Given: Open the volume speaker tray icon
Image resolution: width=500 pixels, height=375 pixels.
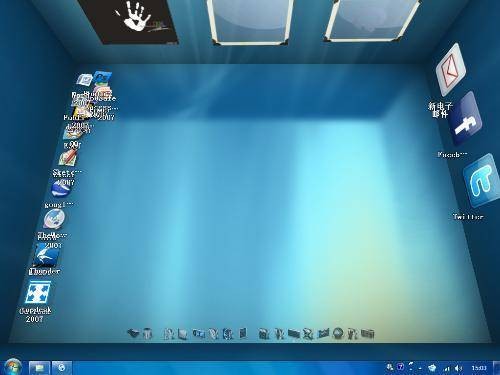Looking at the screenshot, I should click(459, 368).
